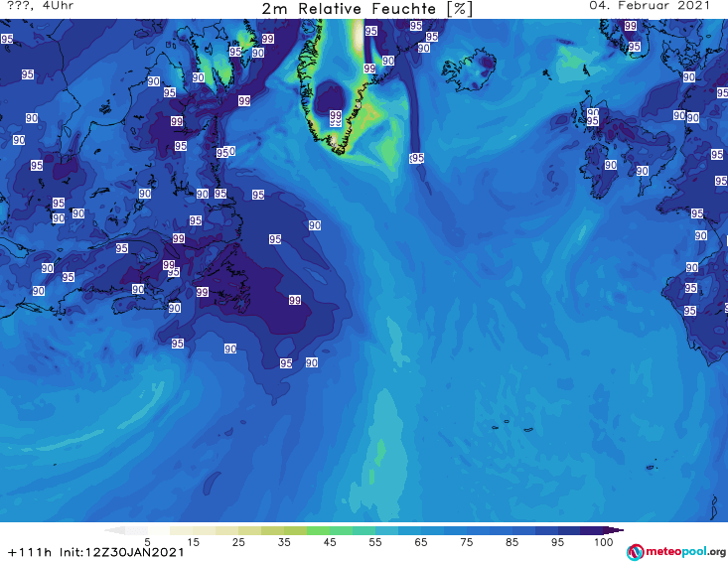Image resolution: width=728 pixels, height=562 pixels.
Task: Select the date "04. Februar 2021"
Action: (x=650, y=6)
